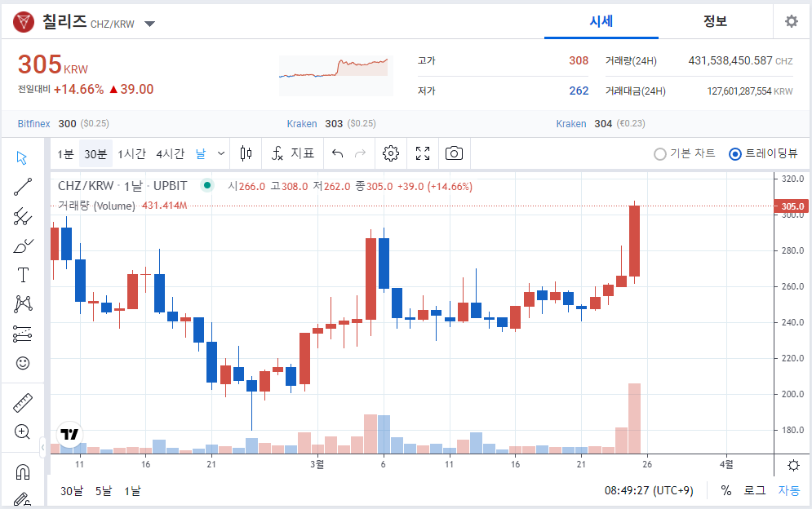This screenshot has height=509, width=812.
Task: Click the candlestick chart type icon
Action: coord(246,153)
